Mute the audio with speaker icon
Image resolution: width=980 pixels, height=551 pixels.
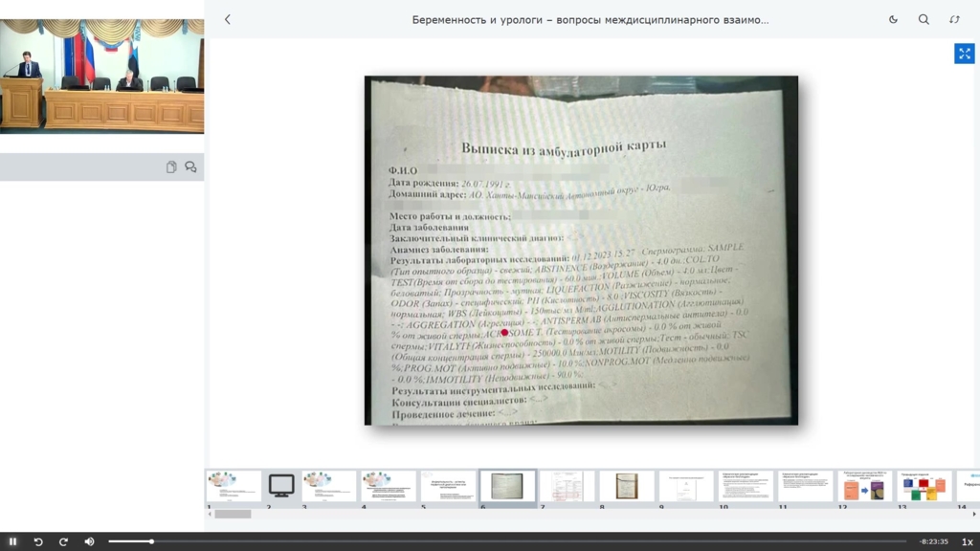point(89,541)
